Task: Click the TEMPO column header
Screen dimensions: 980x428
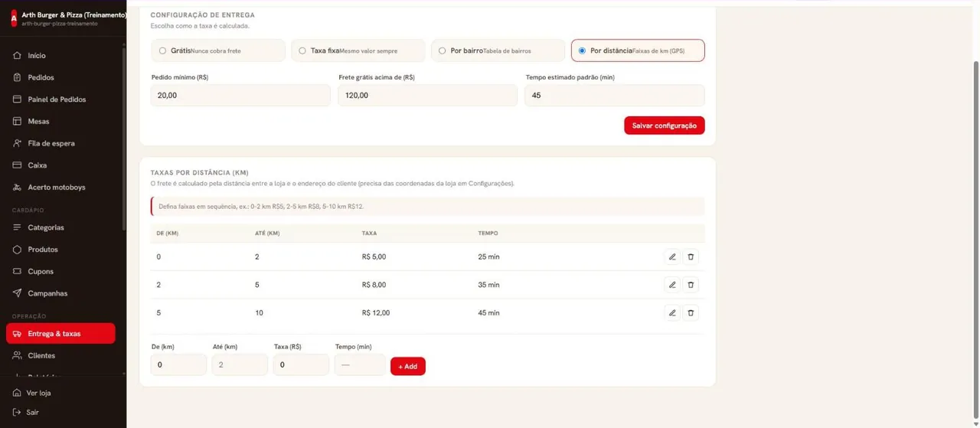Action: click(x=488, y=233)
